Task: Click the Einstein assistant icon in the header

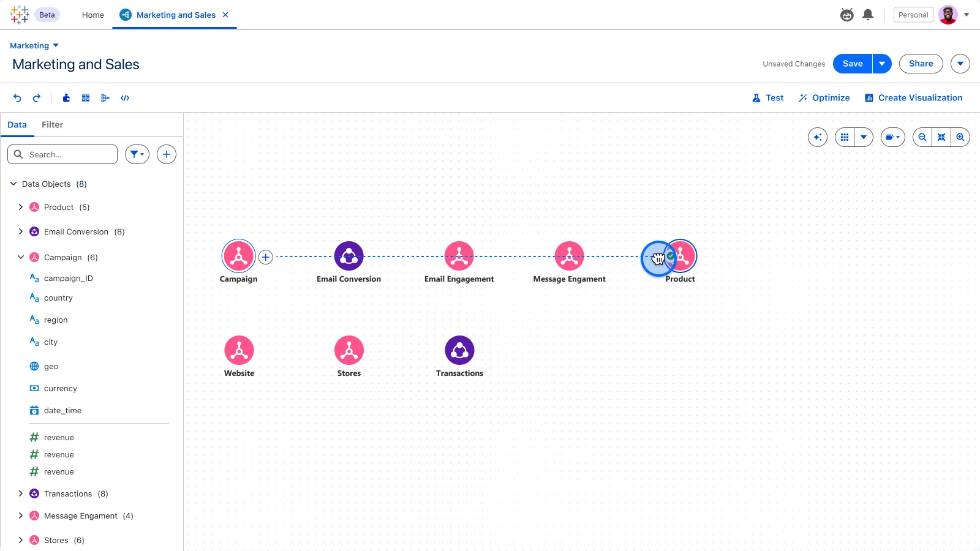Action: [847, 15]
